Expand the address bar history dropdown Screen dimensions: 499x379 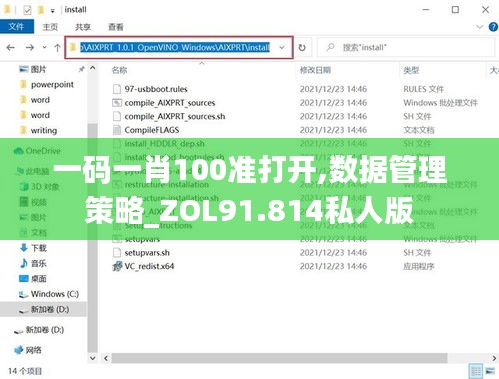[x=282, y=48]
